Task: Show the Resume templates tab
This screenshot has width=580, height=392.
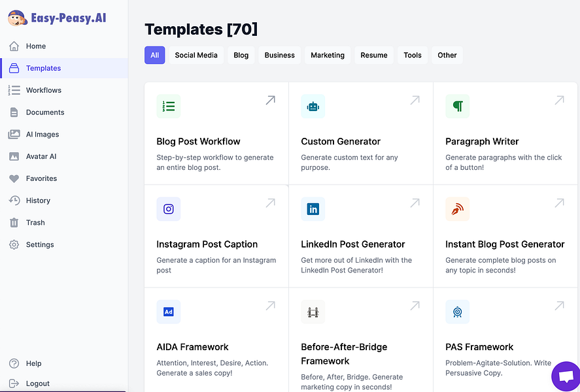Action: click(x=374, y=56)
